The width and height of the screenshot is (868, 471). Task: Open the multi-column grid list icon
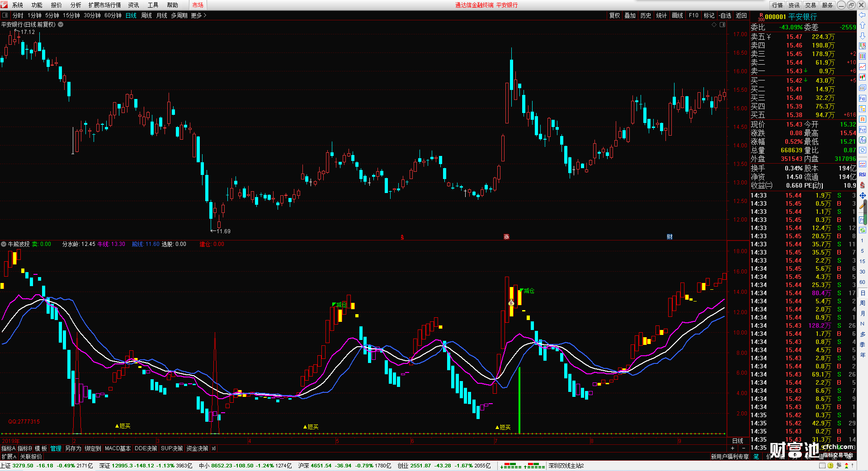coord(863,57)
